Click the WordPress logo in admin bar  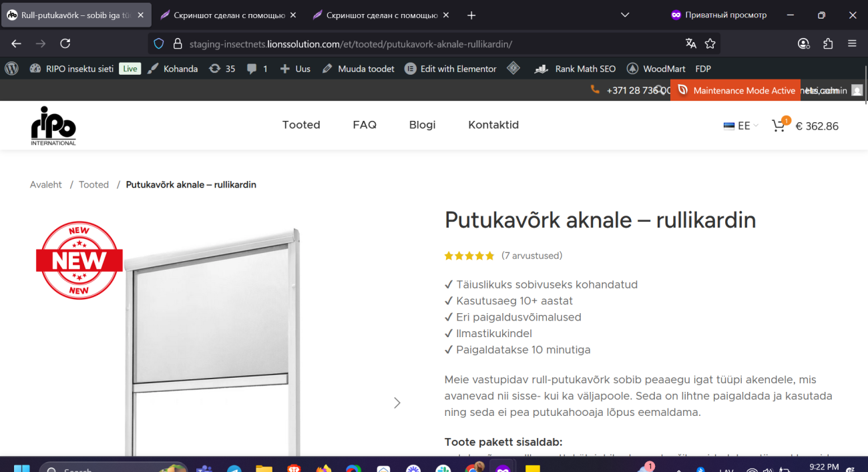pyautogui.click(x=11, y=69)
